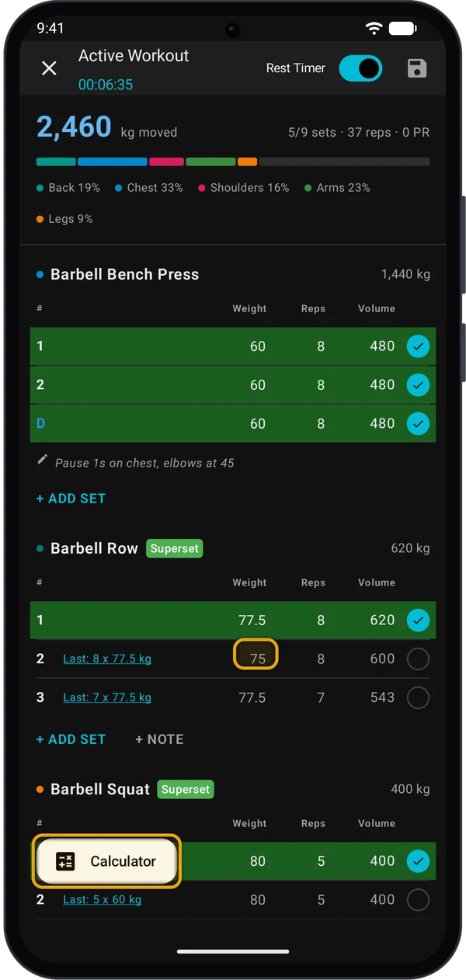Tap Wi-Fi icon in status bar
The height and width of the screenshot is (980, 466).
point(374,28)
